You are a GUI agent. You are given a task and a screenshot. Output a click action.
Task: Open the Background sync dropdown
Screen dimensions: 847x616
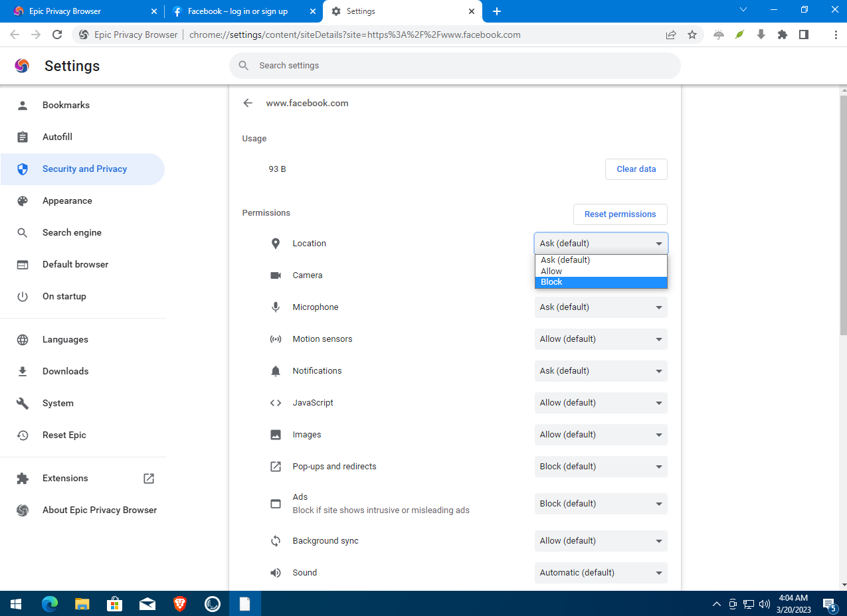coord(601,541)
